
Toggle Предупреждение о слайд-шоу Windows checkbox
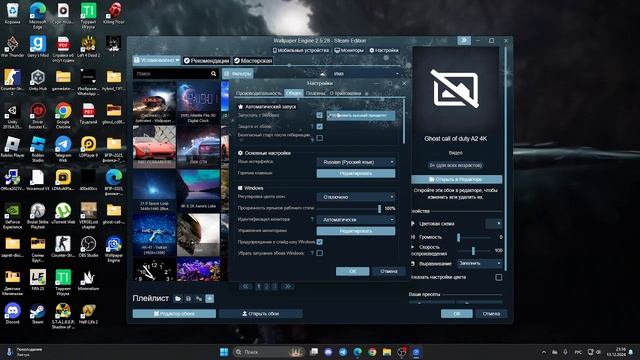click(x=320, y=242)
